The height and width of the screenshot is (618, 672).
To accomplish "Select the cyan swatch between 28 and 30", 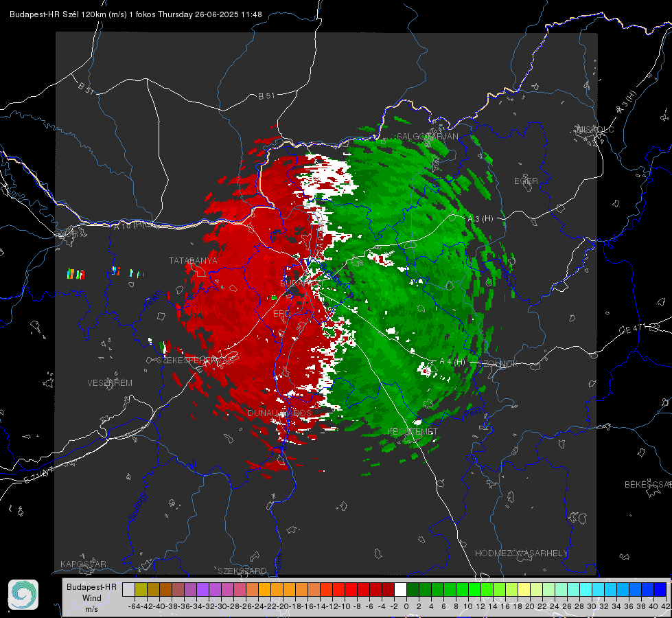I will (586, 590).
